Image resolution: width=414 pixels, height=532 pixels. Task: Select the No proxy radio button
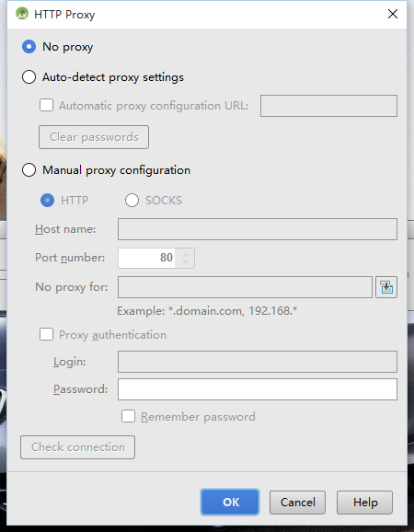coord(29,47)
